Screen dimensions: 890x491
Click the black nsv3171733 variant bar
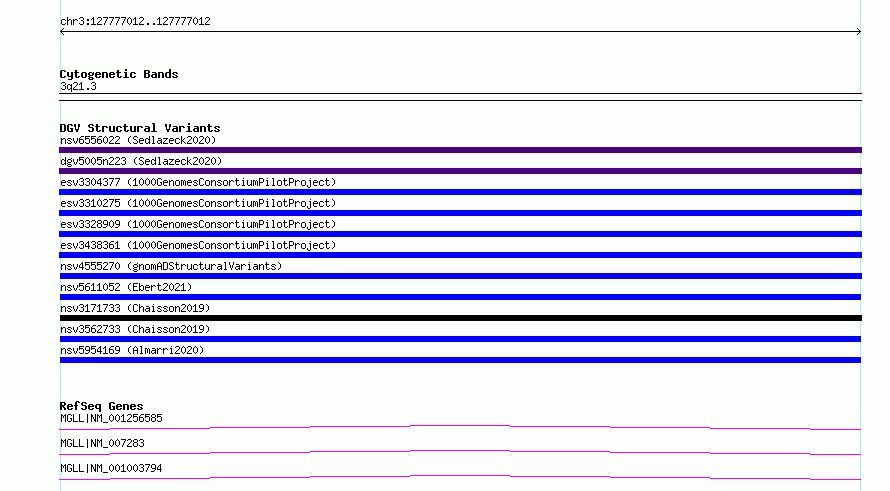pos(460,318)
